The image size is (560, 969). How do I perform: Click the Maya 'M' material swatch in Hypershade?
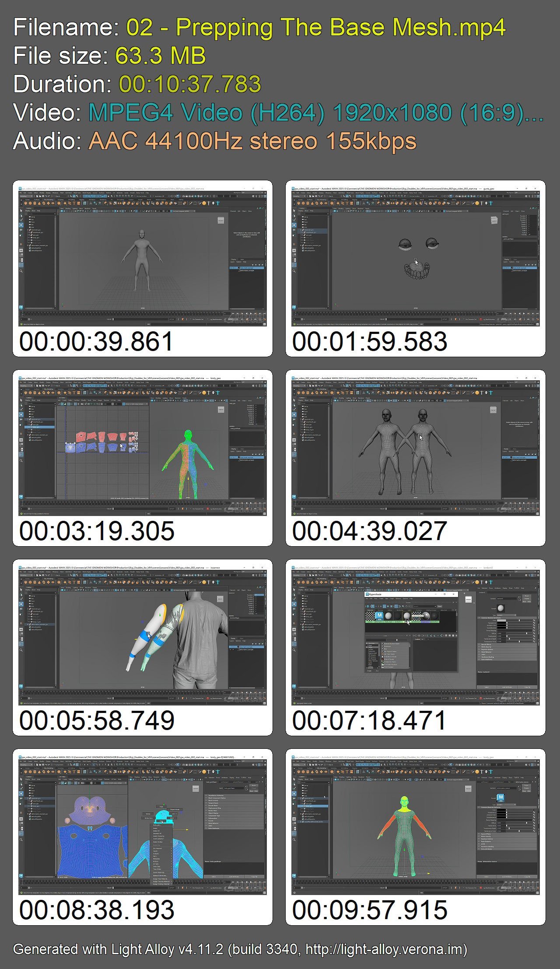click(x=379, y=615)
